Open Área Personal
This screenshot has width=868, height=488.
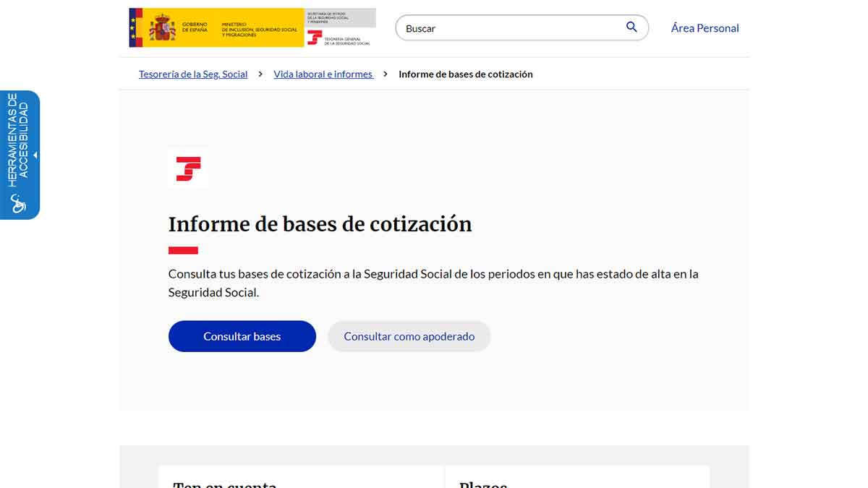(x=705, y=27)
